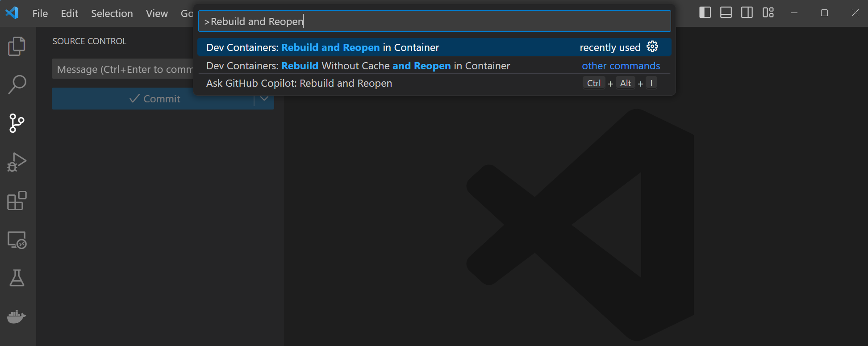Maximize the VS Code window
868x346 pixels.
coord(824,13)
